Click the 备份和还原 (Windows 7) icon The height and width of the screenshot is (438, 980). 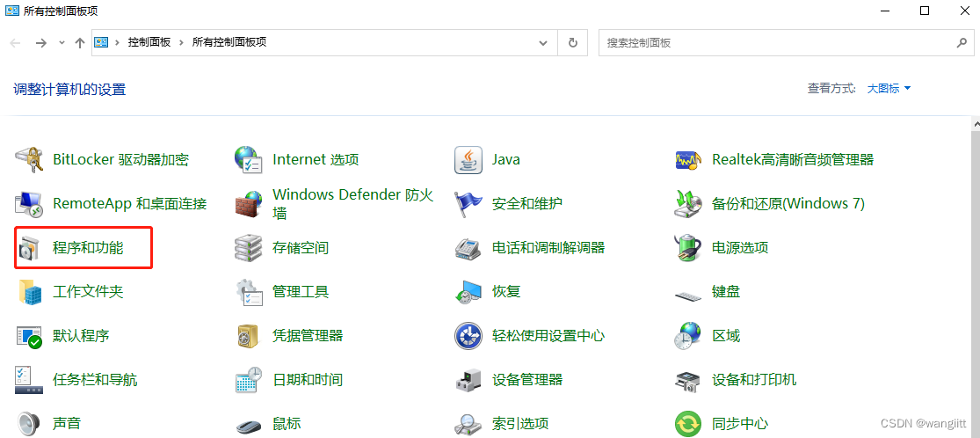click(x=688, y=203)
